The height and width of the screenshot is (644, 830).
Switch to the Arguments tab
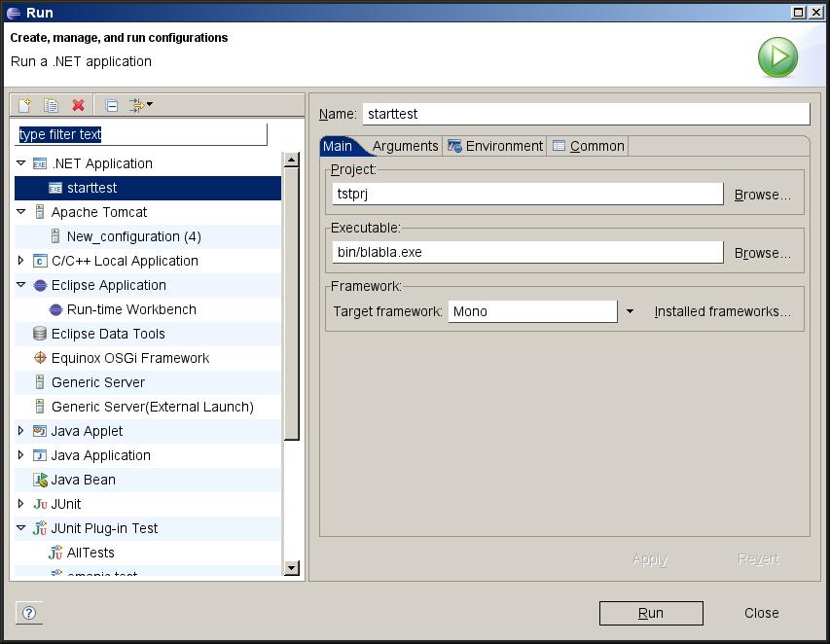tap(405, 146)
